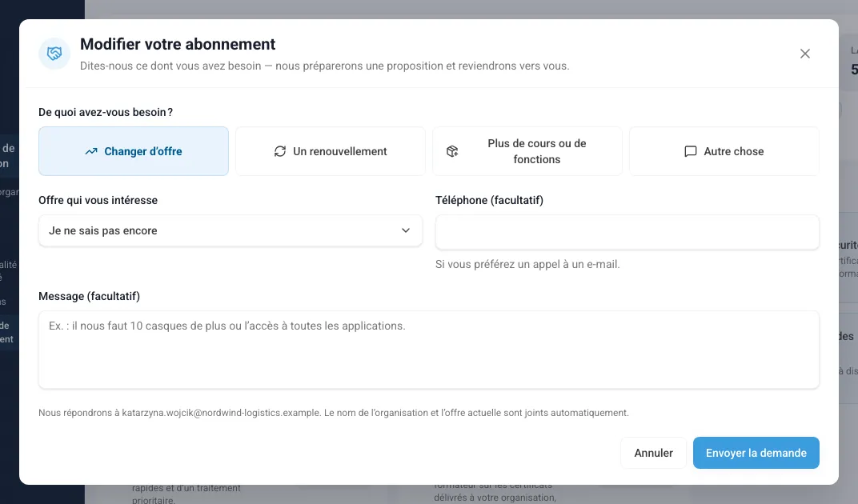Click the chevron in Je ne sais pas encore
Viewport: 858px width, 504px height.
406,231
